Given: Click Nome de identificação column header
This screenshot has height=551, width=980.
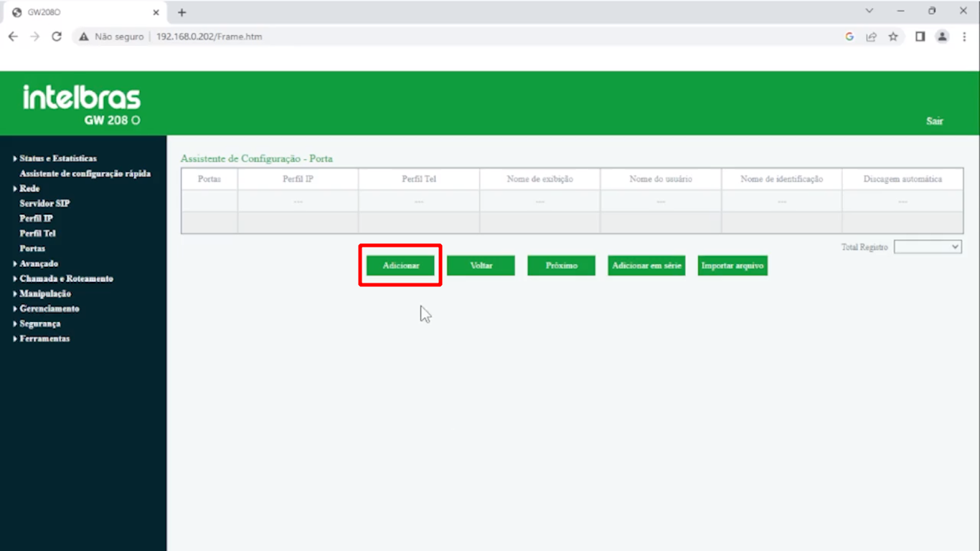Looking at the screenshot, I should (781, 179).
